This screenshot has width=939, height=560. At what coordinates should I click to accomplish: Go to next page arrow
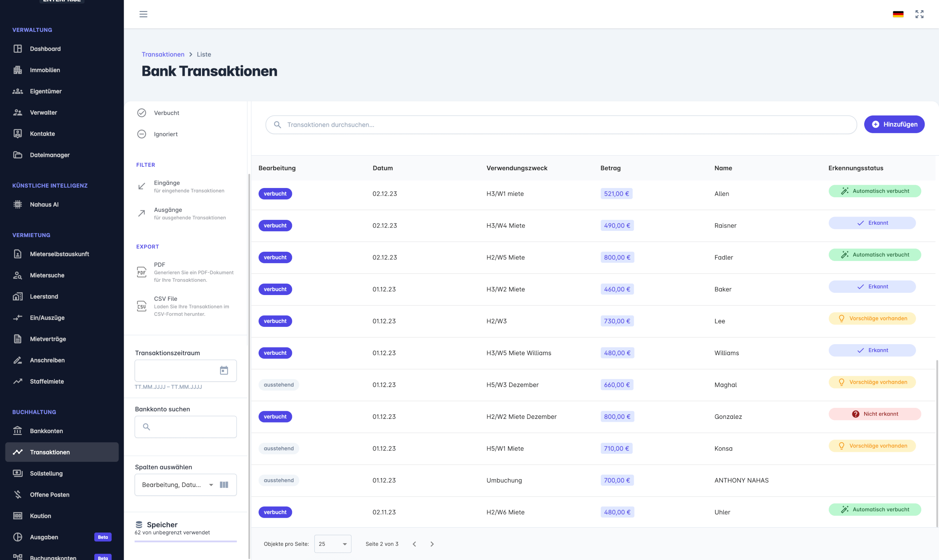click(x=432, y=544)
